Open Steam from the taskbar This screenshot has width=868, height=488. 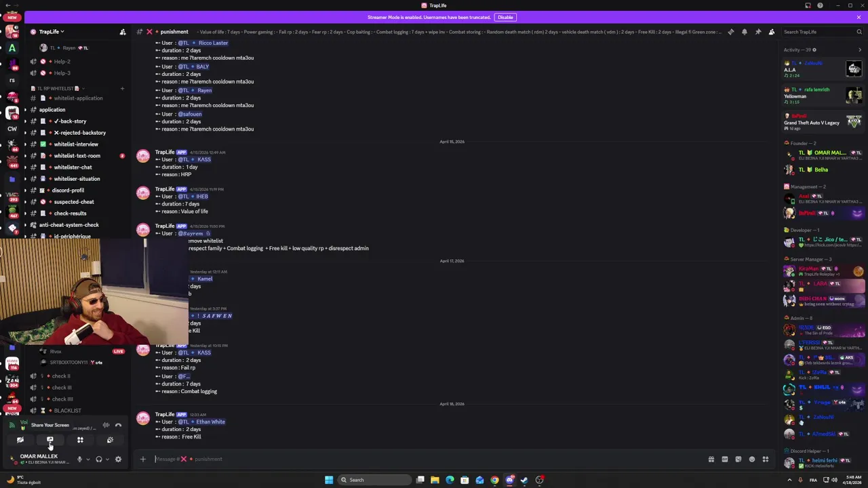[x=524, y=480]
